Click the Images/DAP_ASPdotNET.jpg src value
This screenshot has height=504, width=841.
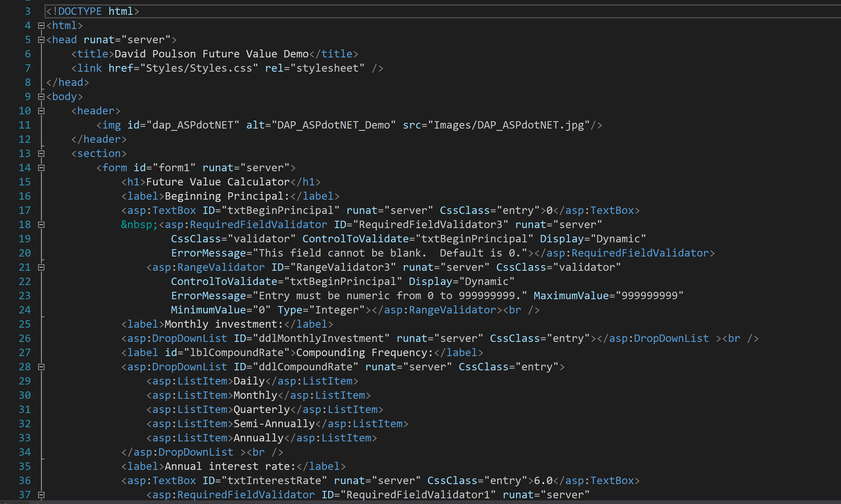point(509,125)
